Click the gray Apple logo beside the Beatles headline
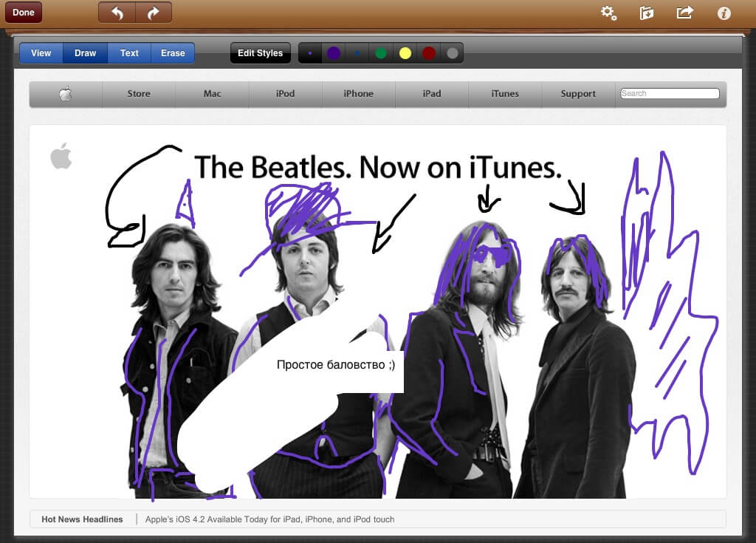 pos(61,156)
